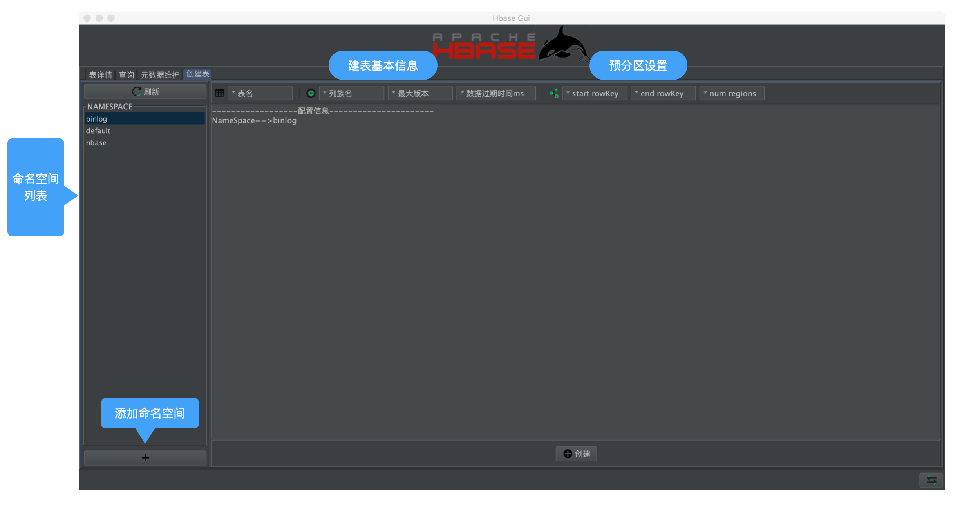
Task: Click the region pre-split dots icon
Action: [x=554, y=93]
